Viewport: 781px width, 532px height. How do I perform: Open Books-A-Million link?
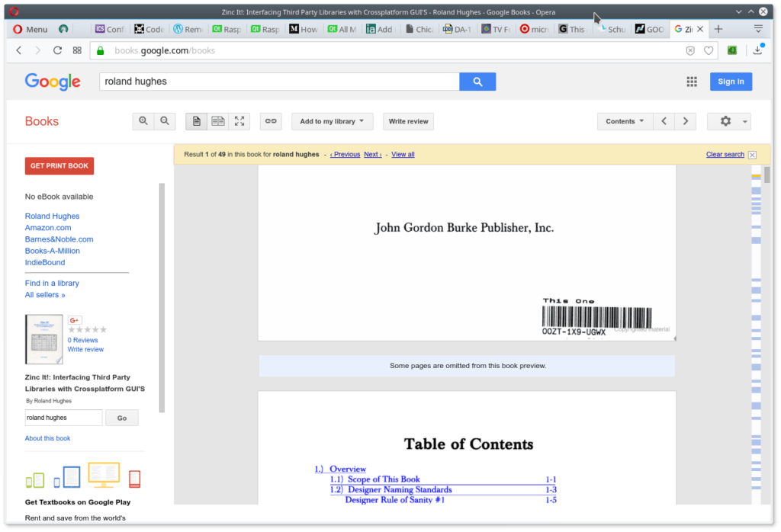53,251
